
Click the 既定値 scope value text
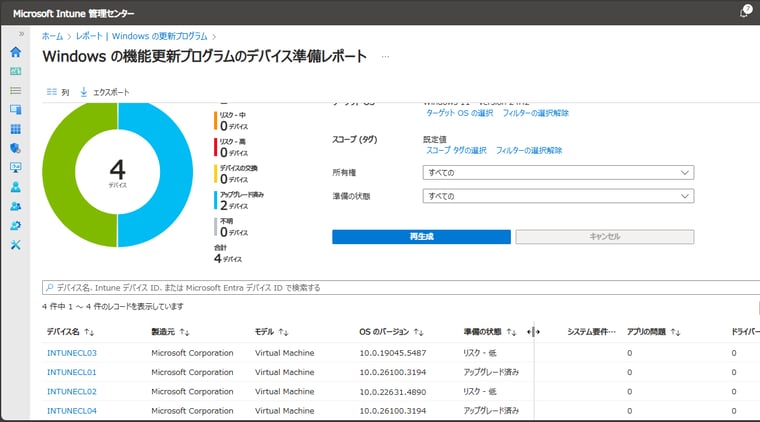coord(435,140)
